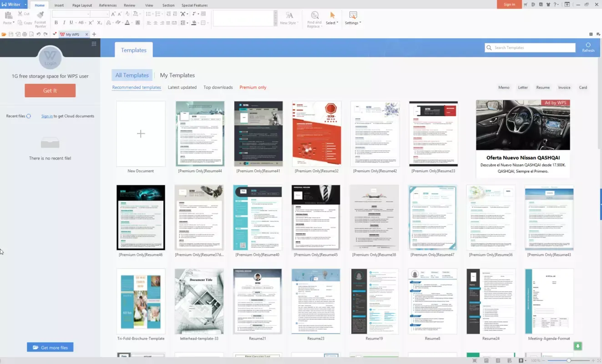Toggle italic formatting in the ribbon
602x364 pixels.
point(64,23)
